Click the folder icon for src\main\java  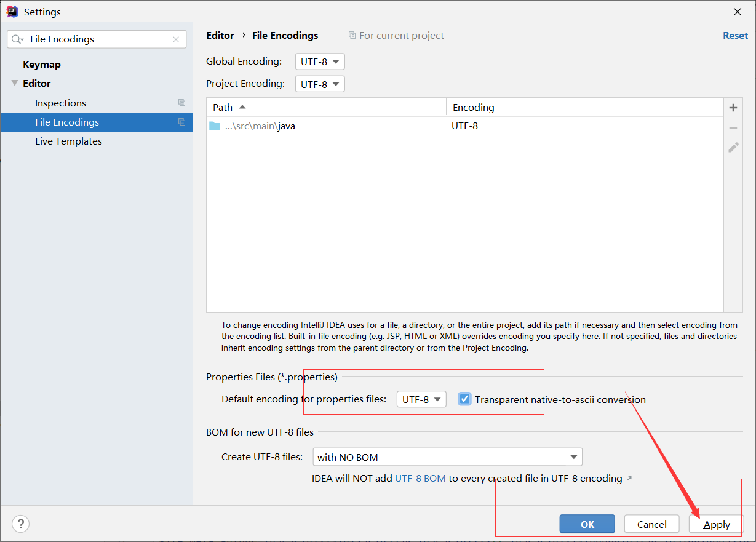coord(215,126)
